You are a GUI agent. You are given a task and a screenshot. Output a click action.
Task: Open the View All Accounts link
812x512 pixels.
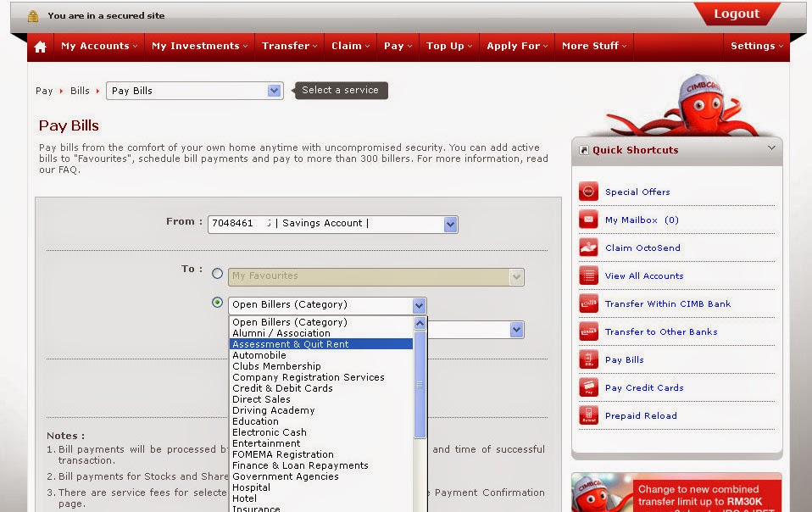(x=644, y=276)
